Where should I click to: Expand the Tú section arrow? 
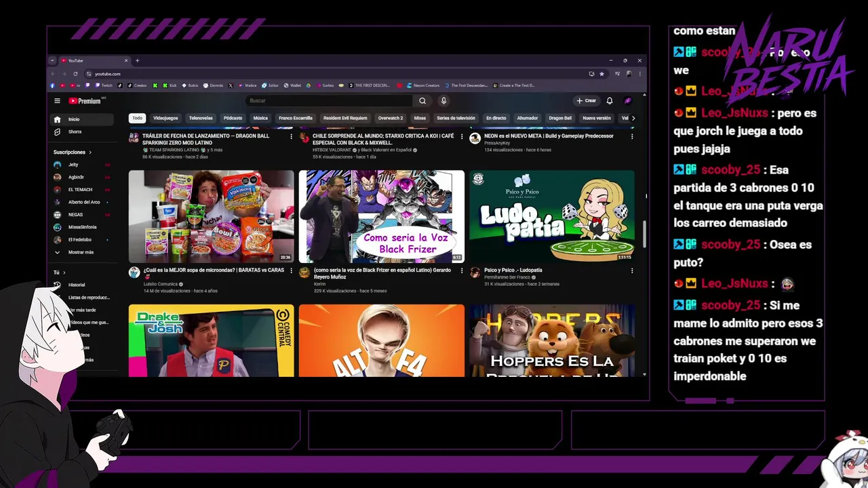(x=64, y=272)
